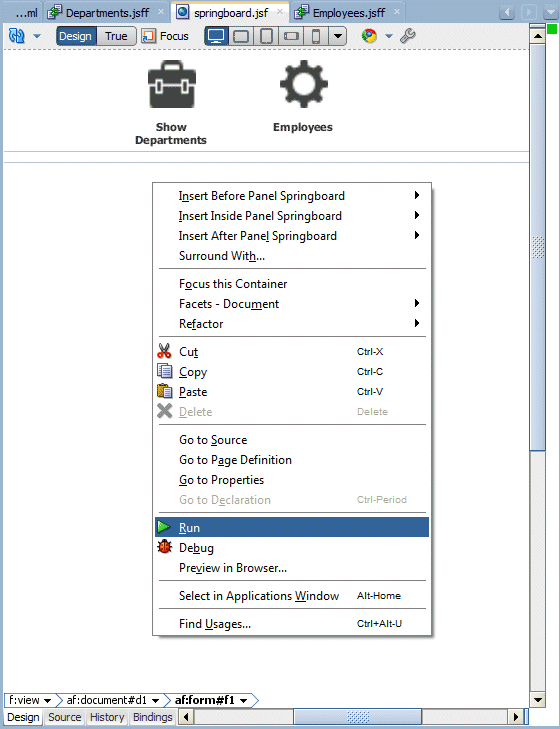
Task: Click the Show Departments briefcase icon
Action: (x=172, y=84)
